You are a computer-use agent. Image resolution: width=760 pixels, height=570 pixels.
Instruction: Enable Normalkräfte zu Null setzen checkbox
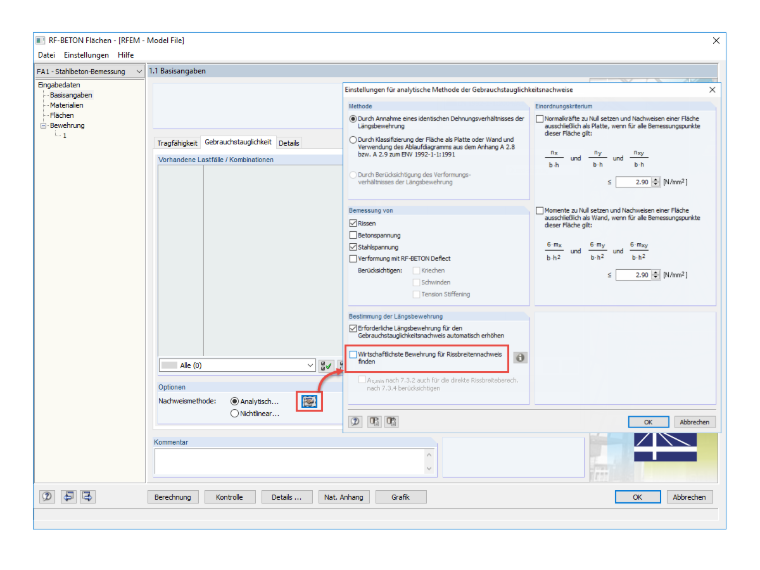pyautogui.click(x=539, y=119)
